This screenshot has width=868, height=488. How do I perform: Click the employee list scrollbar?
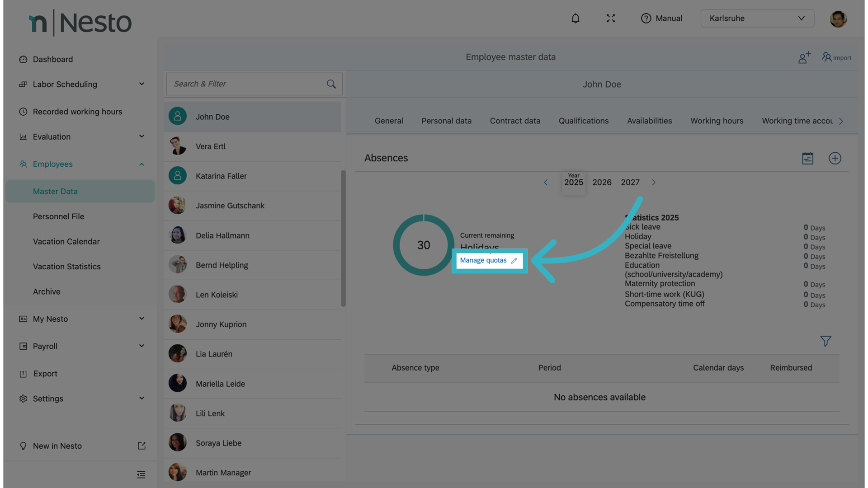(x=343, y=238)
